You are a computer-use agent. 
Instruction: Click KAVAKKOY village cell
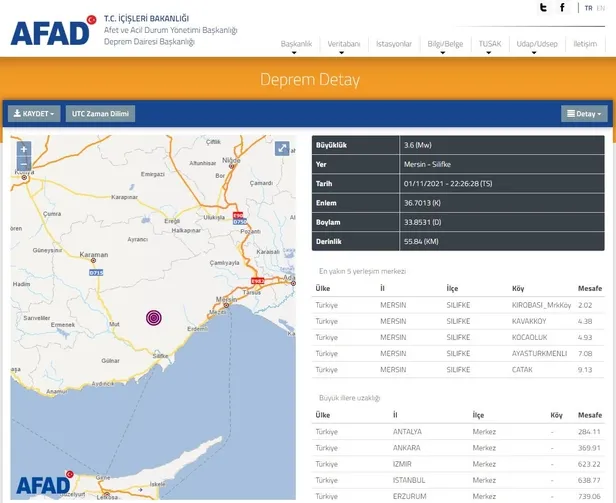coord(529,321)
